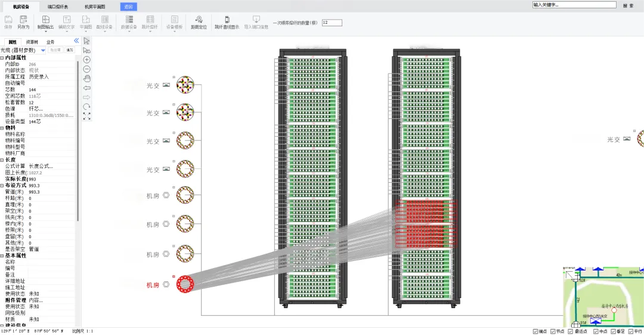Click the zoom out (minus) tool
Screen dimensions: 644x335
tap(86, 69)
